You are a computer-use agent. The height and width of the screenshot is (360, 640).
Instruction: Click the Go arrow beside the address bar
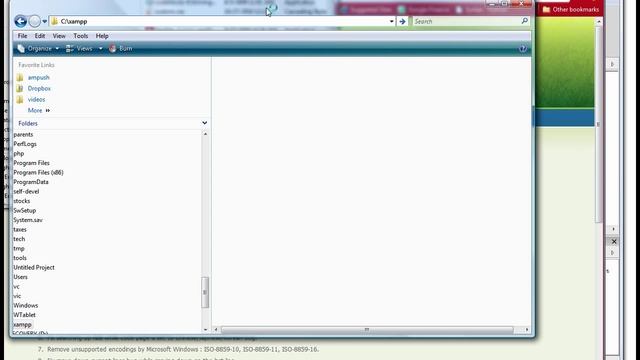pos(402,21)
